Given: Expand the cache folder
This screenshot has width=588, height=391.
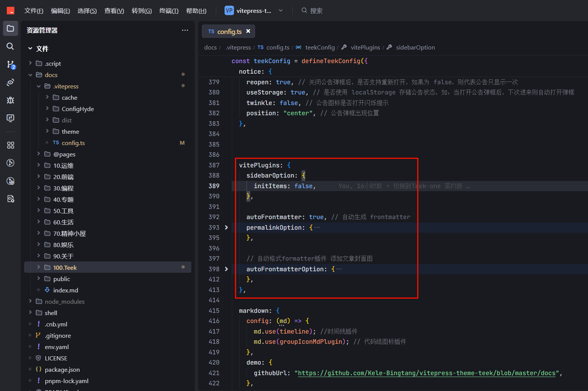Looking at the screenshot, I should (x=47, y=97).
